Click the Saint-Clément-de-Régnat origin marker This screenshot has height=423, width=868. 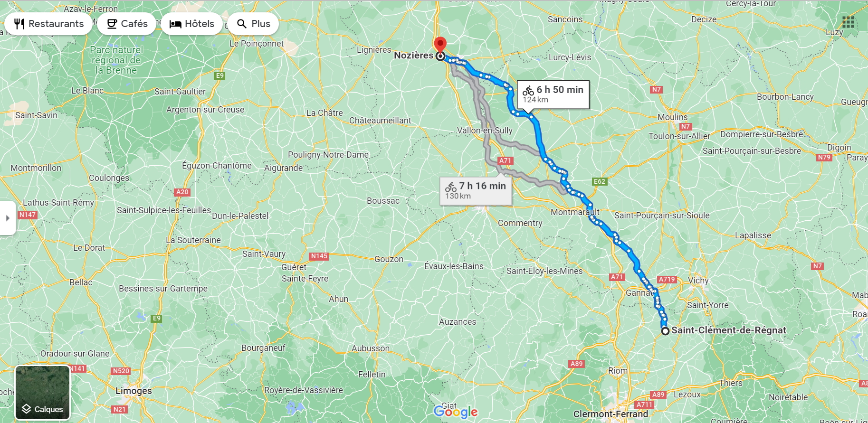pyautogui.click(x=665, y=331)
